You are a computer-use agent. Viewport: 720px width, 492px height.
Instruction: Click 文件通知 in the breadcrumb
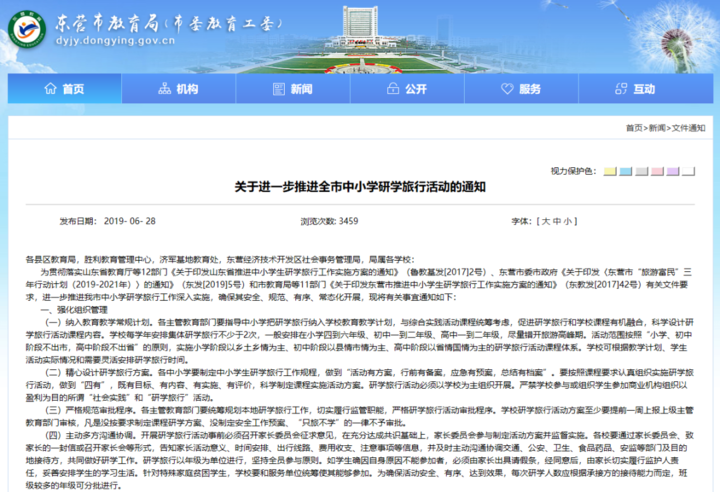(688, 128)
